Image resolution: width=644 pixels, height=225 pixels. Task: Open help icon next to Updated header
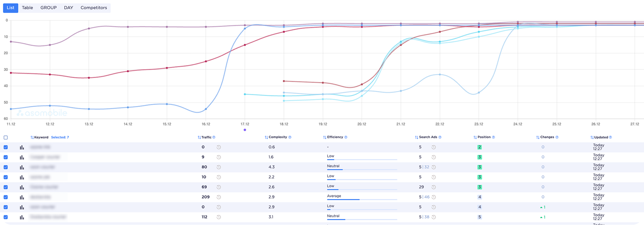[611, 137]
